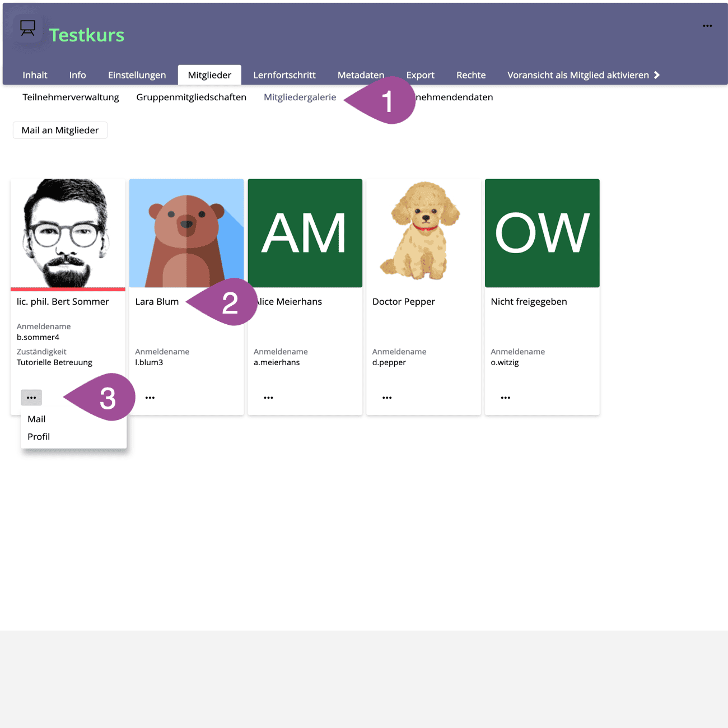Image resolution: width=728 pixels, height=728 pixels.
Task: Open the Teilnehmerverwaltung subtab
Action: click(x=71, y=97)
